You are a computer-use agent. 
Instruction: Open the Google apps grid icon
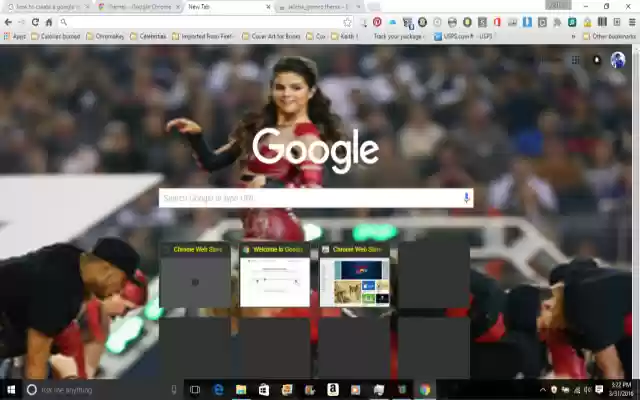click(x=576, y=60)
